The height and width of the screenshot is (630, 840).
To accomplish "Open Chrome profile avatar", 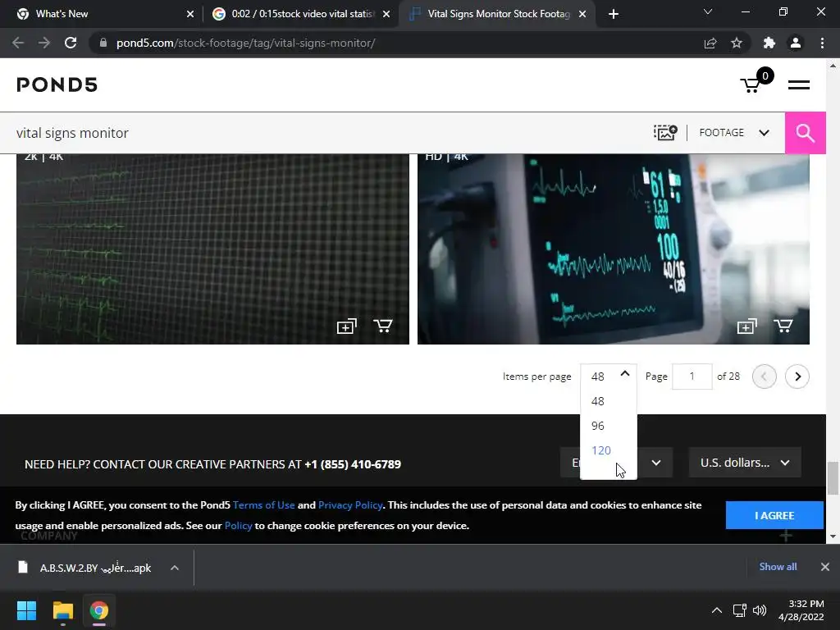I will pos(796,43).
